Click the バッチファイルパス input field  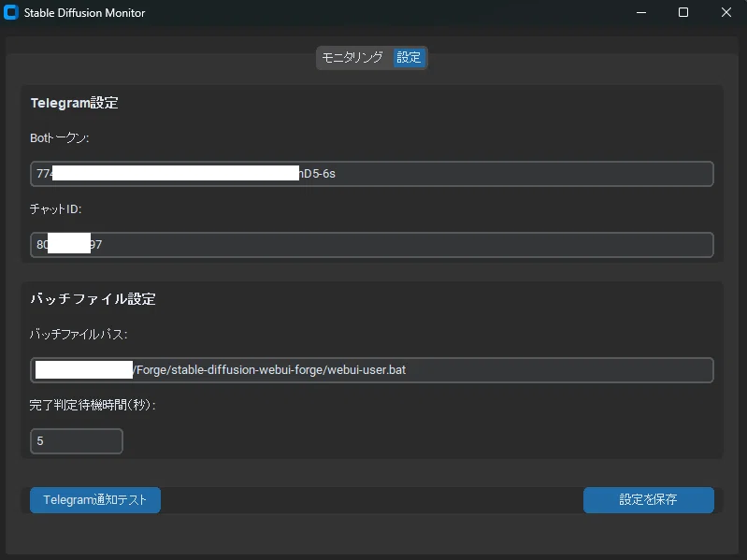[371, 370]
